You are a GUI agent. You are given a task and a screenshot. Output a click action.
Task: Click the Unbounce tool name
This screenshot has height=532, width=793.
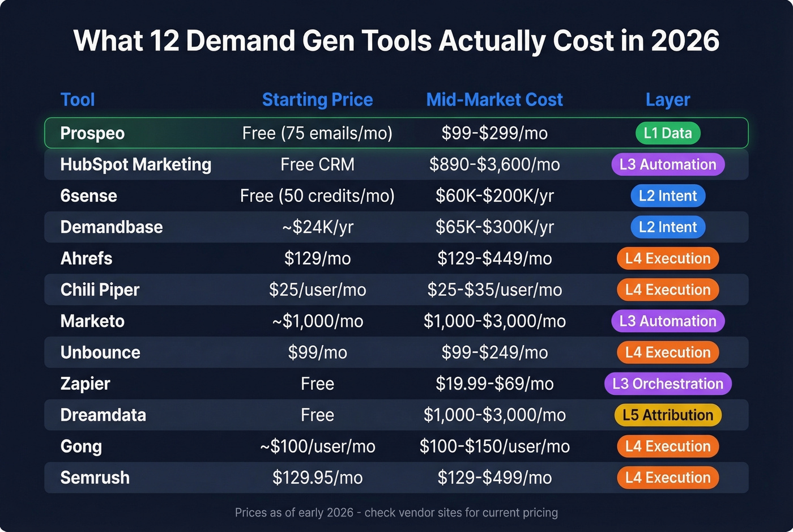point(100,352)
